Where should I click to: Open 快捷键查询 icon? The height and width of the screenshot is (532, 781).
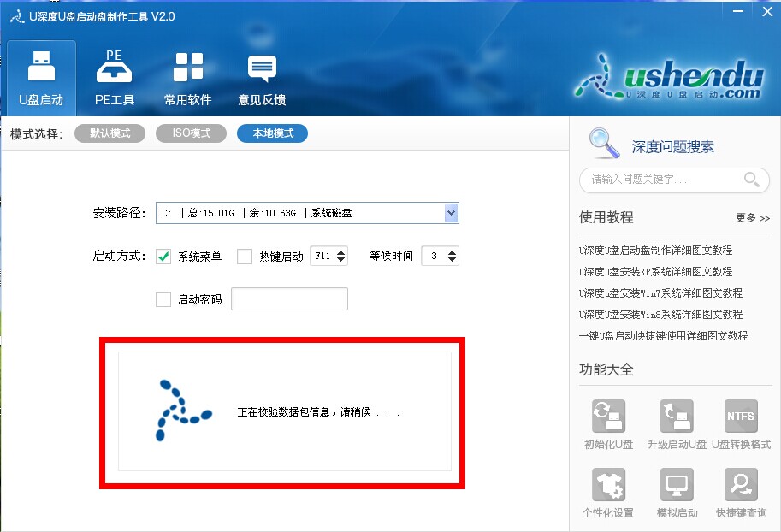[x=741, y=484]
